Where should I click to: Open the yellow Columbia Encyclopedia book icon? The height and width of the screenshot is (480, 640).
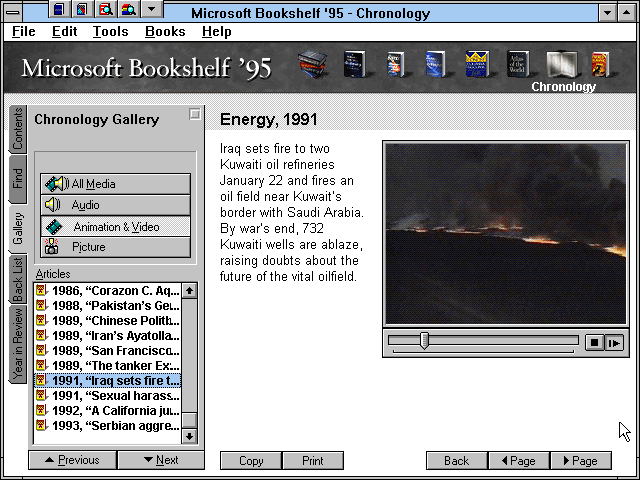[x=477, y=64]
